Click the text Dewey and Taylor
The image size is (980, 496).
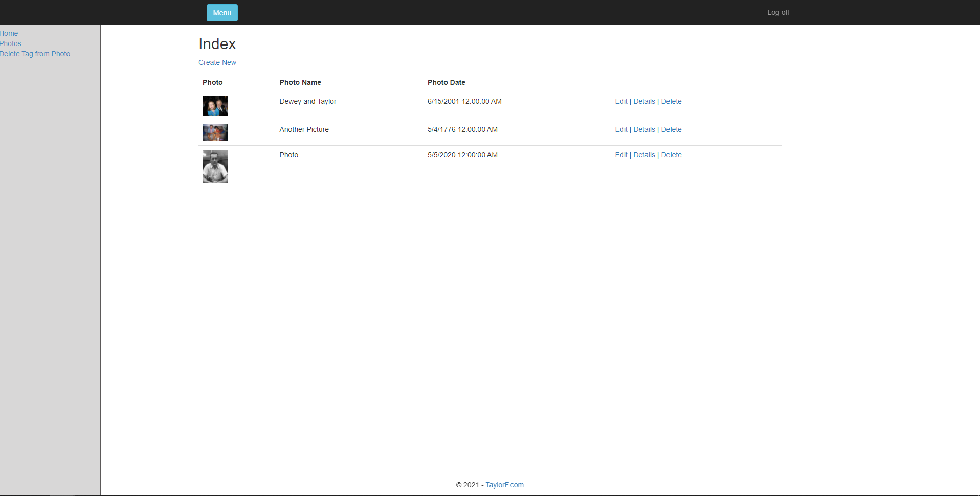[x=308, y=101]
